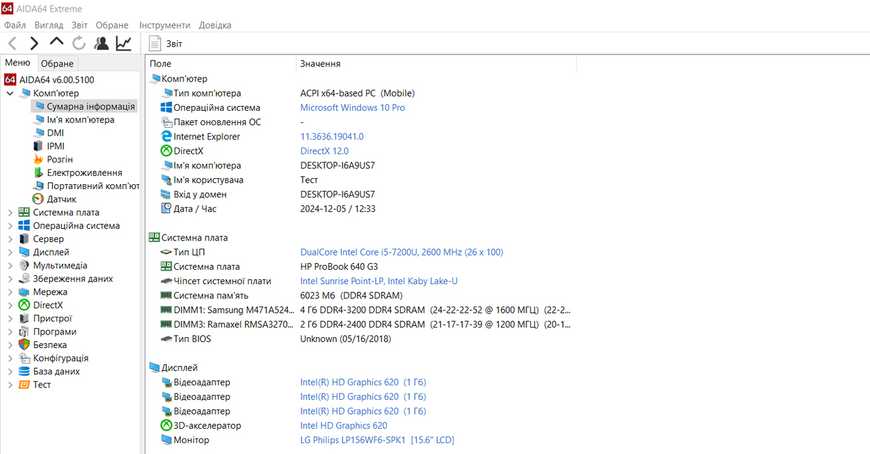
Task: Click the База даних icon in sidebar
Action: click(x=24, y=371)
